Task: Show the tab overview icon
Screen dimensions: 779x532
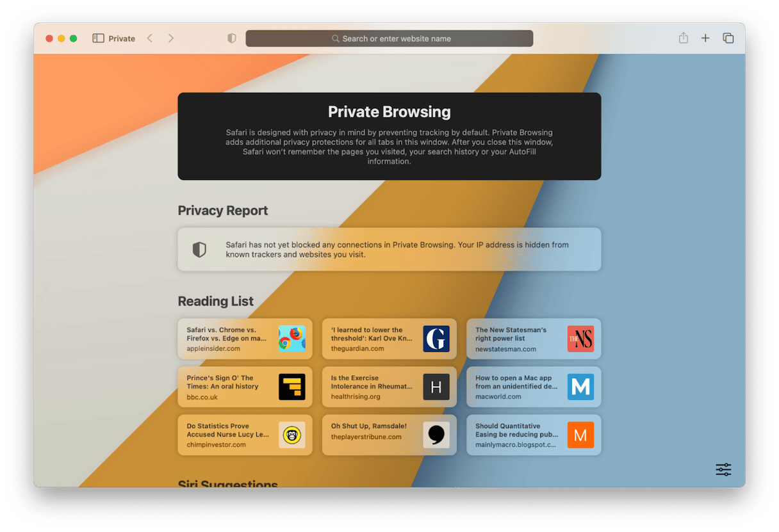Action: (728, 38)
